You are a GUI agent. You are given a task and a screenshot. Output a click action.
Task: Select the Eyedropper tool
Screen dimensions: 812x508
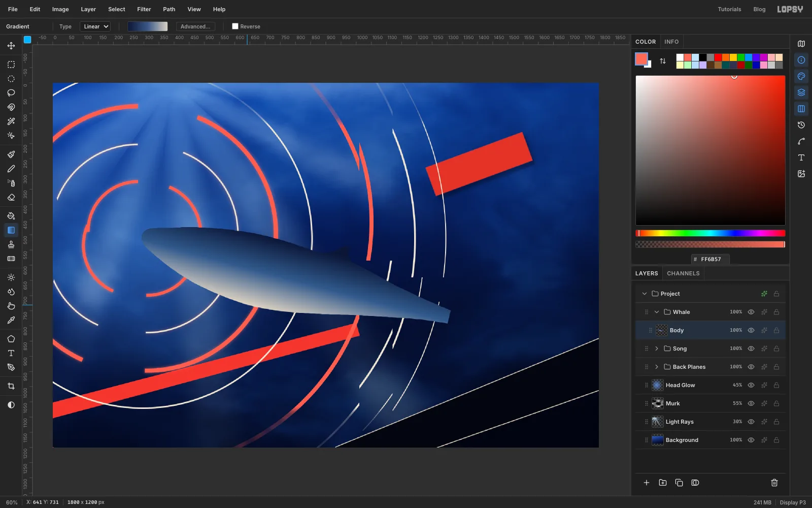pos(11,320)
